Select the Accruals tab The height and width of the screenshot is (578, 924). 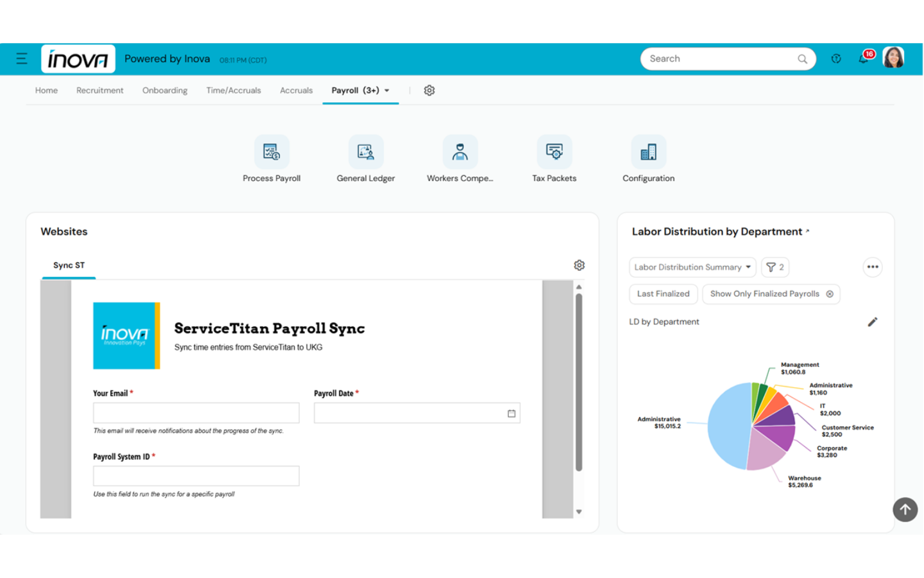tap(296, 91)
